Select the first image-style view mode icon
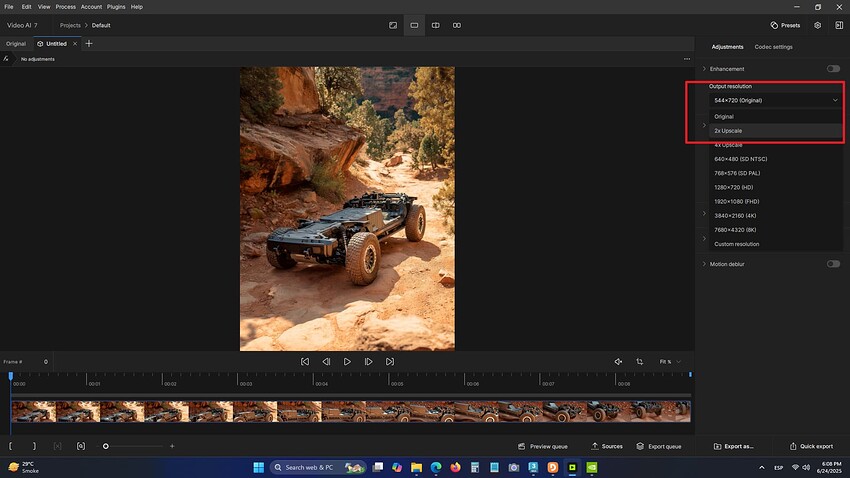The height and width of the screenshot is (478, 850). point(393,25)
